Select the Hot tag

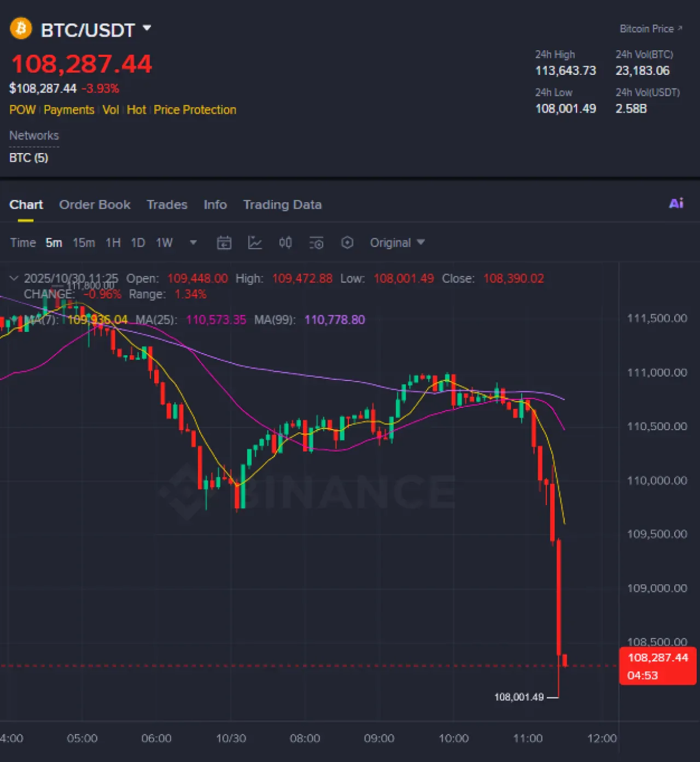136,110
